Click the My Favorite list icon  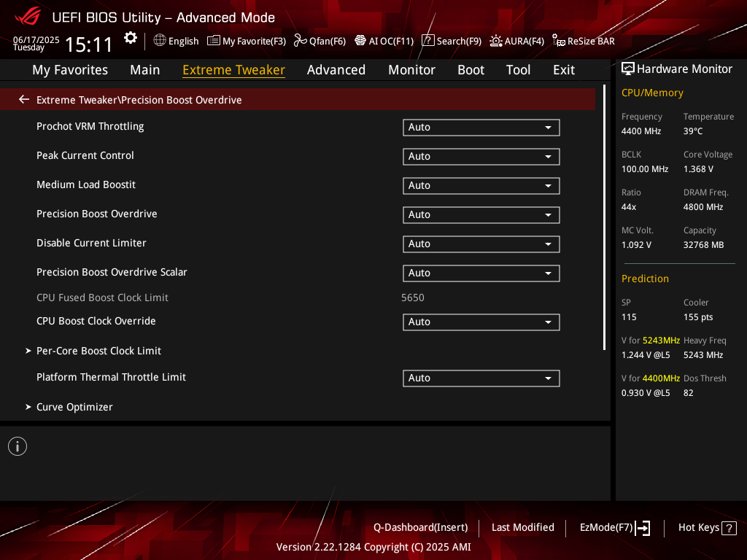(x=214, y=41)
